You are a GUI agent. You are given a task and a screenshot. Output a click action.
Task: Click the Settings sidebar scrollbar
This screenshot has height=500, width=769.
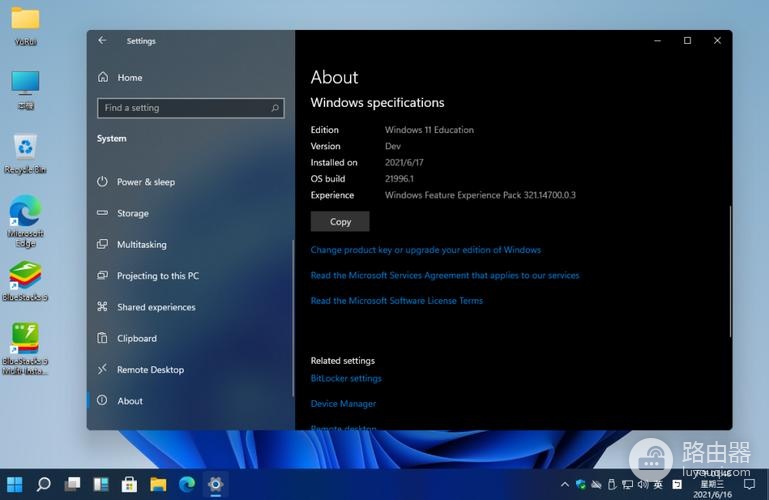click(293, 318)
